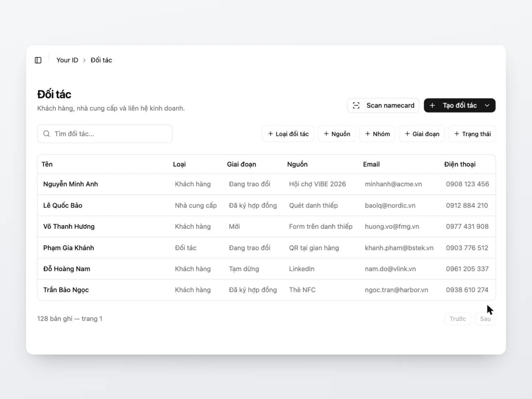Image resolution: width=532 pixels, height=399 pixels.
Task: Select the Võ Thanh Hương row name
Action: pyautogui.click(x=69, y=226)
